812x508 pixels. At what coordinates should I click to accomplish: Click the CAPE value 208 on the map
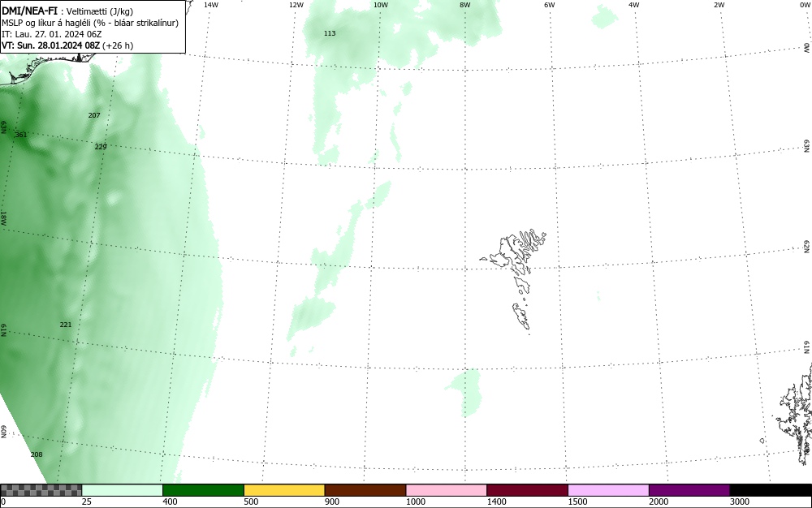pos(37,454)
